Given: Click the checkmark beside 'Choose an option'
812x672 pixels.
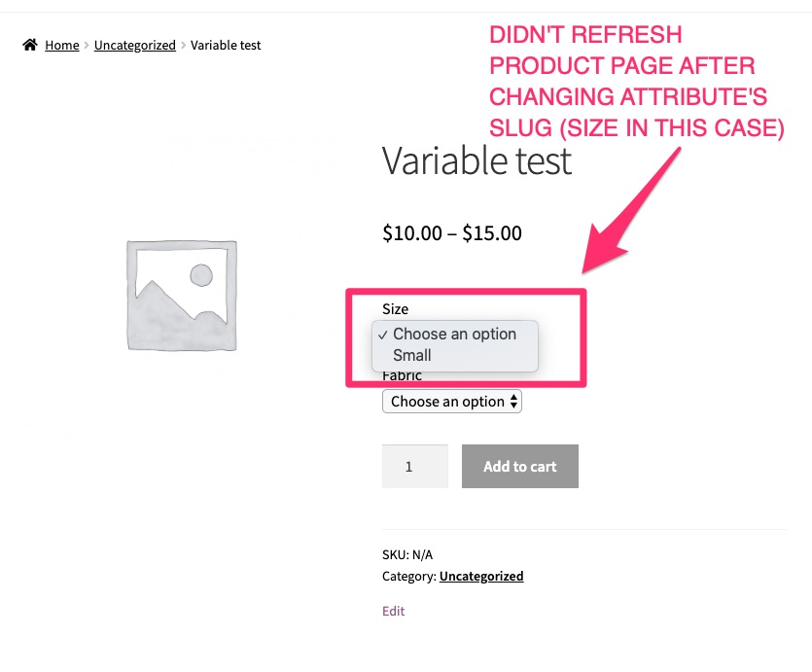Looking at the screenshot, I should pos(385,334).
